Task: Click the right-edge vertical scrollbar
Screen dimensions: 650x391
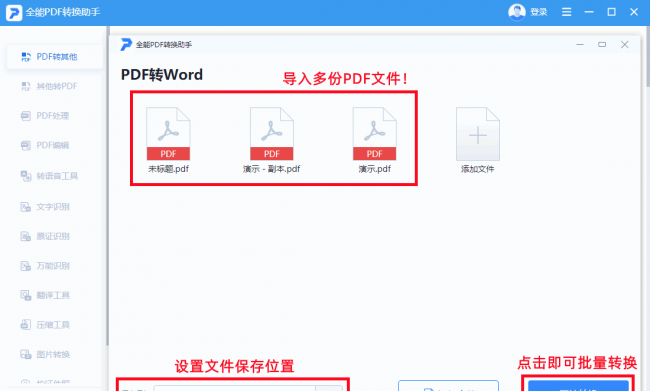Action: coord(648,56)
